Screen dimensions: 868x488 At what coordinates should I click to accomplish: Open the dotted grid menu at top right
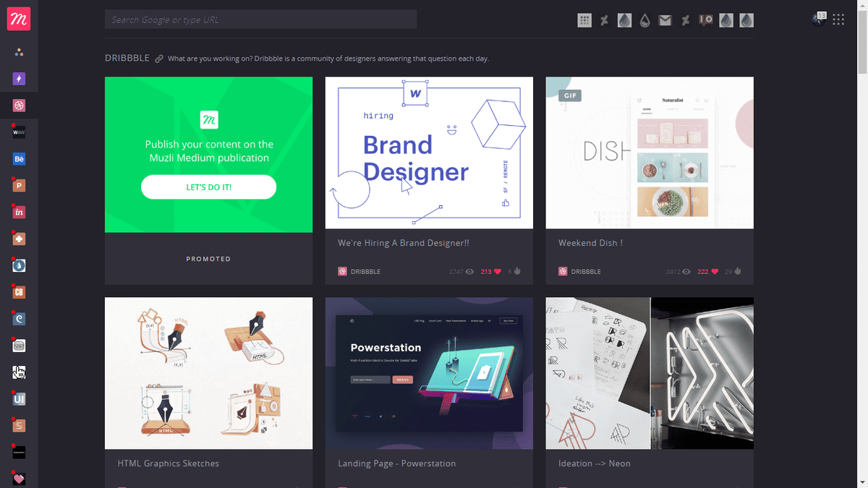point(838,20)
